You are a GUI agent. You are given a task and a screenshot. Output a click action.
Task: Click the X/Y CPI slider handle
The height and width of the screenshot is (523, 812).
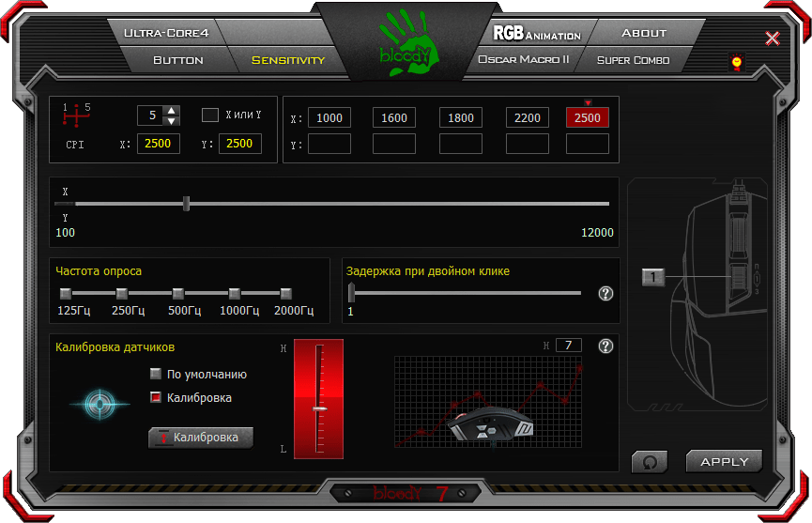187,204
